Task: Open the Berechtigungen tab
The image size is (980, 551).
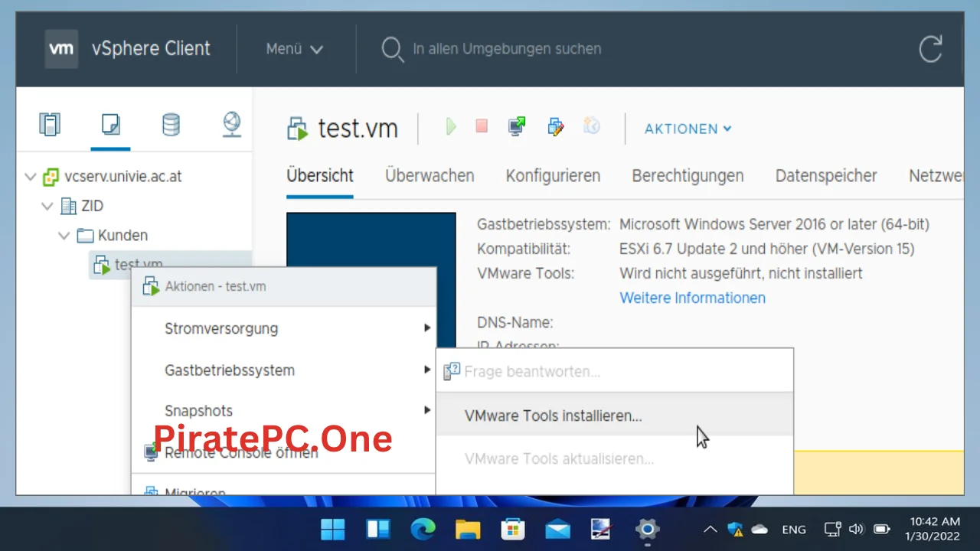Action: [688, 176]
